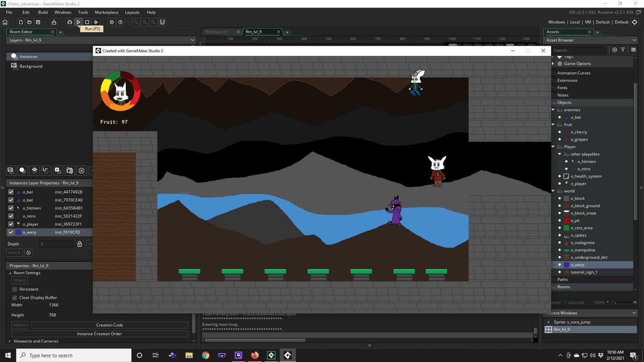Screen dimensions: 644x362
Task: Toggle the o_player instance checkbox
Action: 11,224
